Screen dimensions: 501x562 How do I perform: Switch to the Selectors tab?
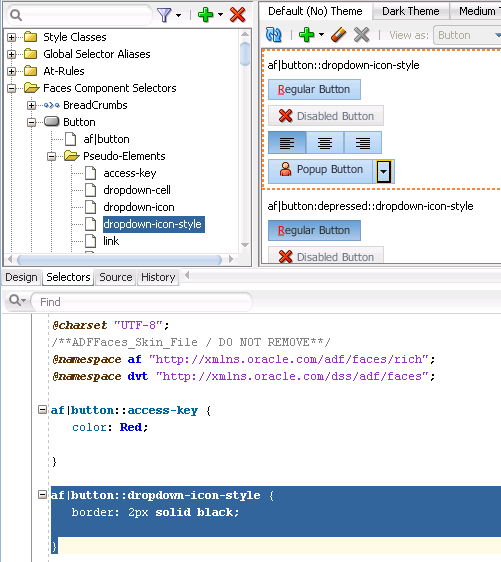click(68, 277)
